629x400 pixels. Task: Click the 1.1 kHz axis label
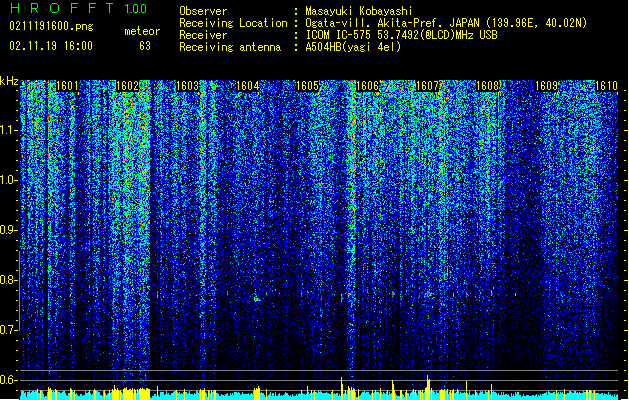(9, 130)
